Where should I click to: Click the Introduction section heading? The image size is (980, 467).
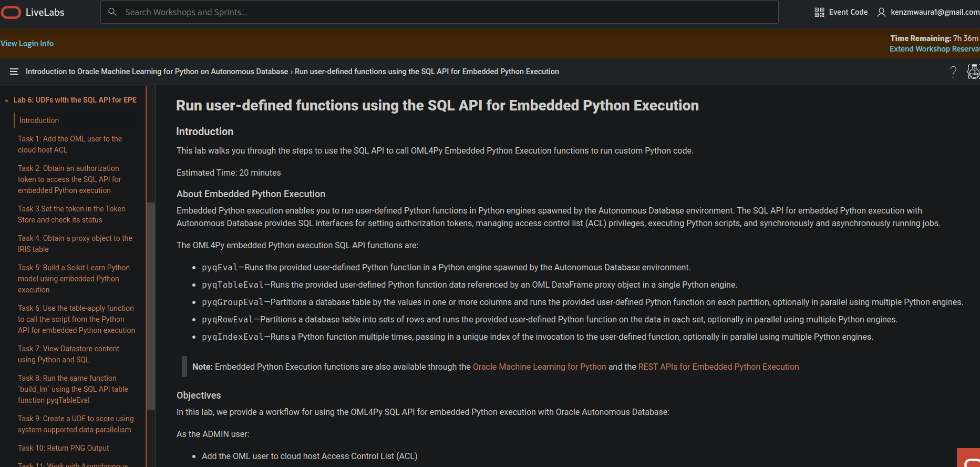[204, 131]
